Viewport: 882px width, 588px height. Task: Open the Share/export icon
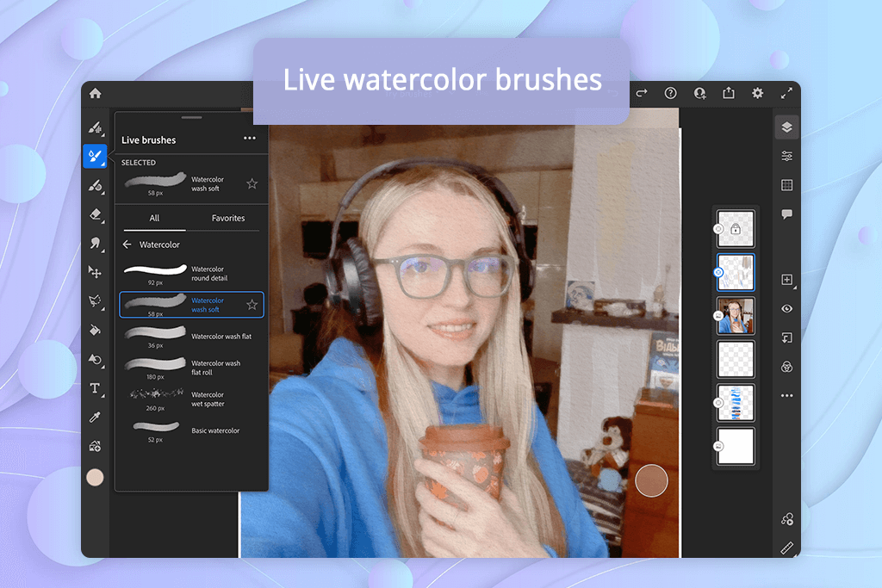[729, 93]
